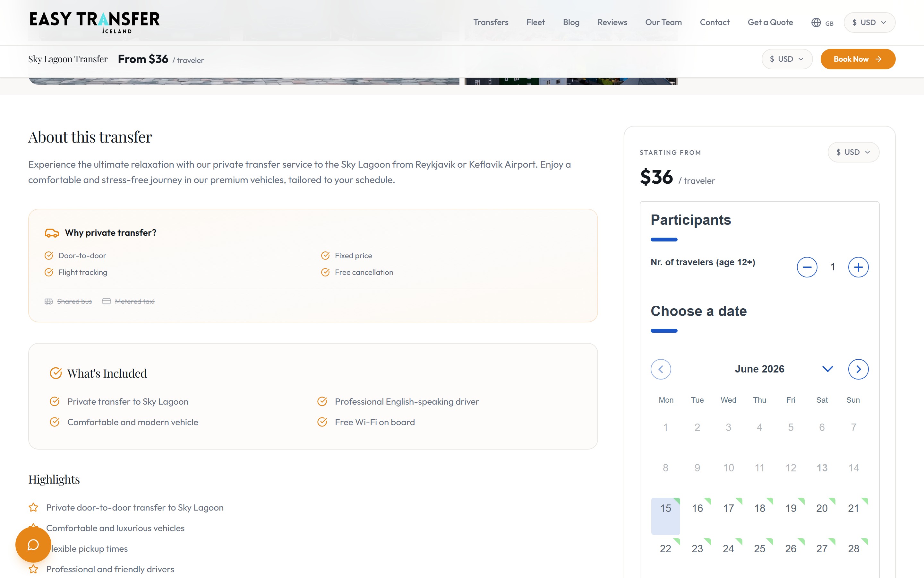
Task: Expand the June 2026 month selector chevron
Action: pyautogui.click(x=827, y=369)
